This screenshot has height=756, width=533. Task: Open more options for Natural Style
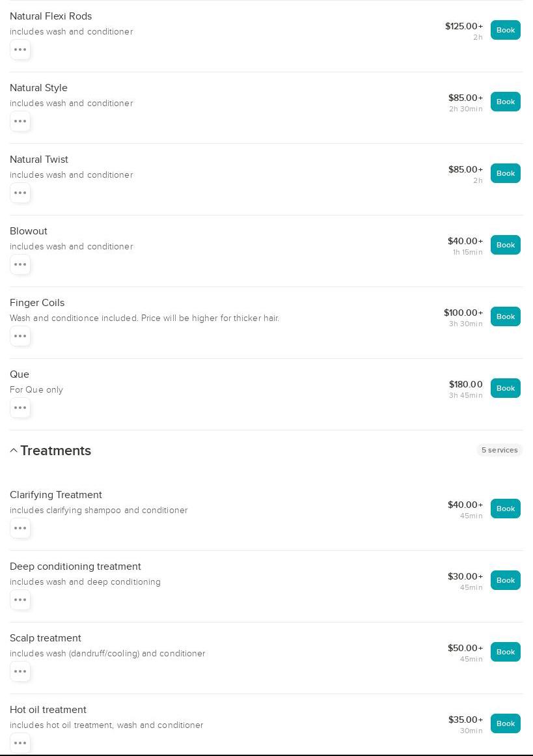20,122
